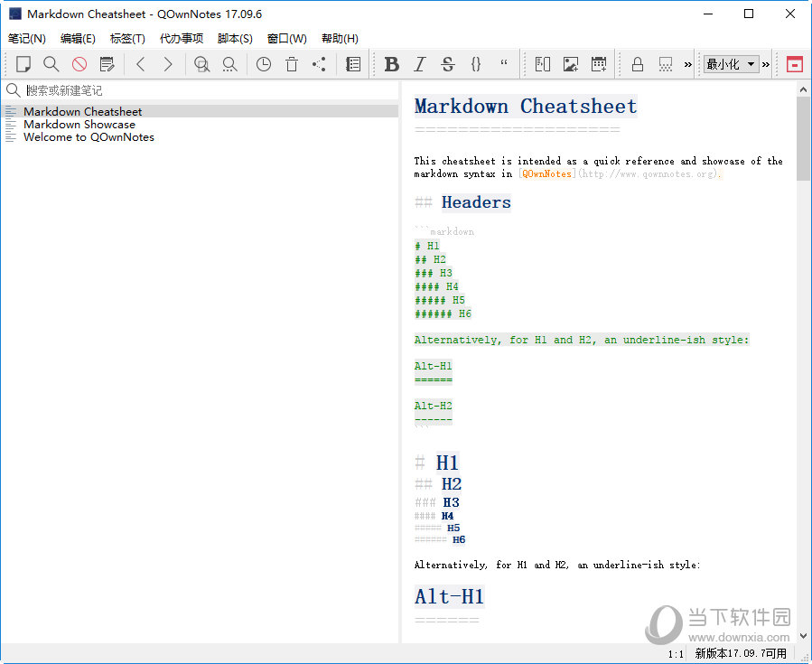Remove the current note using the red icon
This screenshot has height=664, width=812.
79,64
